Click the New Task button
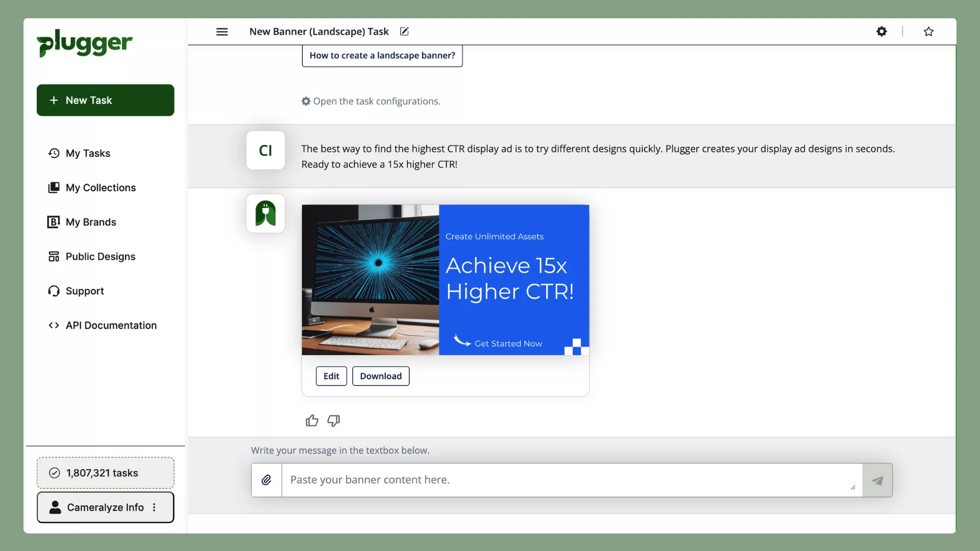Image resolution: width=980 pixels, height=551 pixels. [x=106, y=100]
